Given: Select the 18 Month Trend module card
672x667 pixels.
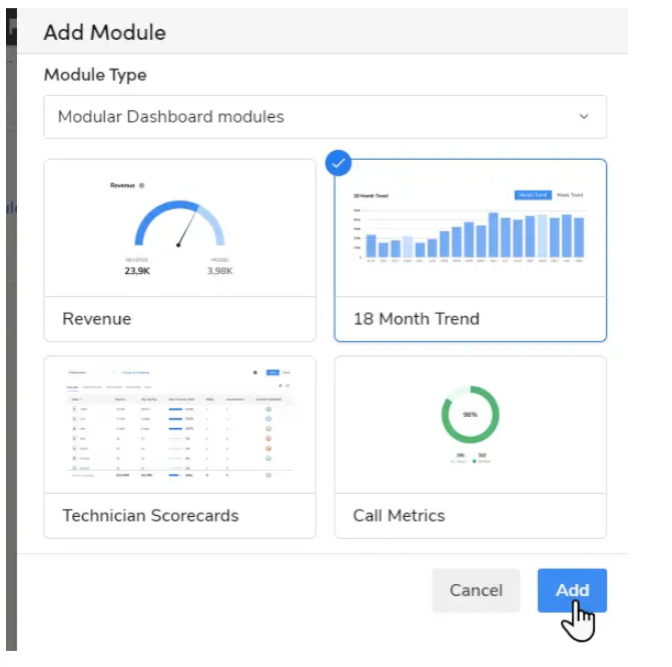Looking at the screenshot, I should coord(470,250).
